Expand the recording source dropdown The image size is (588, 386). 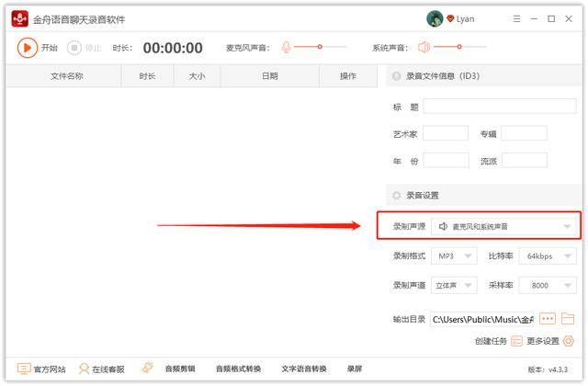point(503,226)
